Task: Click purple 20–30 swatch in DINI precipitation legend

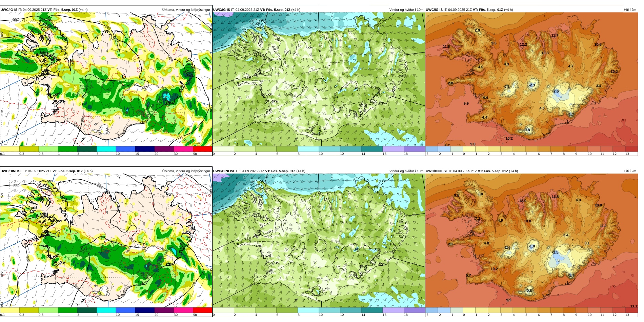Action: (164, 310)
